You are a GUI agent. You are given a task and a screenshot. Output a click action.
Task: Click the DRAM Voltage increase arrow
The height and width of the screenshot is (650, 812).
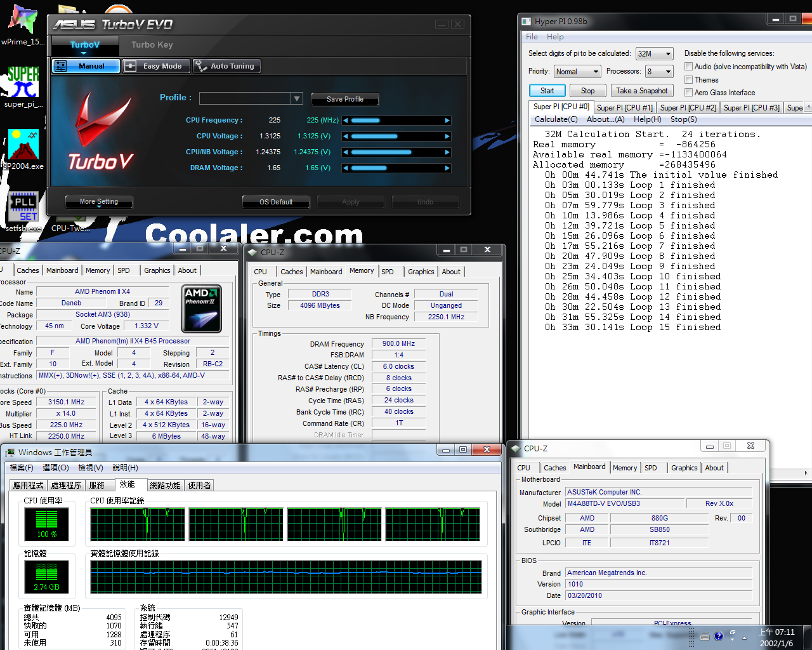pyautogui.click(x=447, y=168)
